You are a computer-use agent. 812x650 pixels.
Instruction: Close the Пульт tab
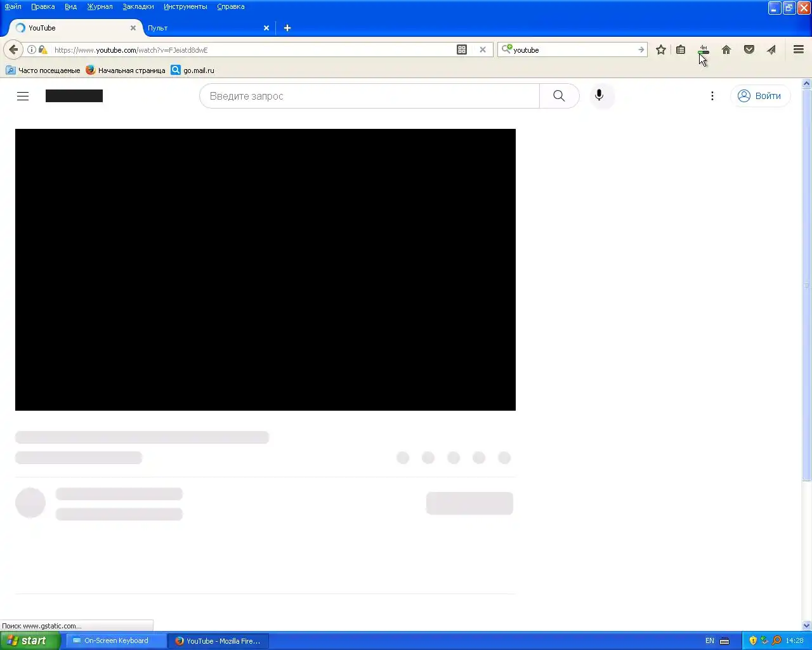[x=266, y=28]
